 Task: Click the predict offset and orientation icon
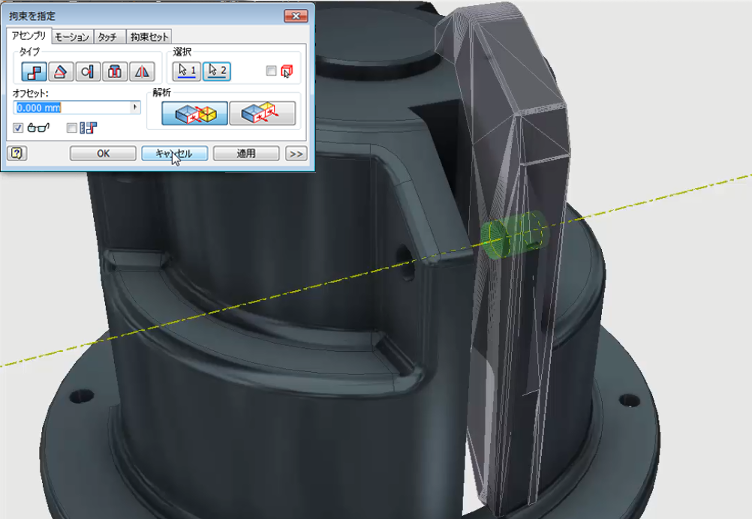(88, 128)
